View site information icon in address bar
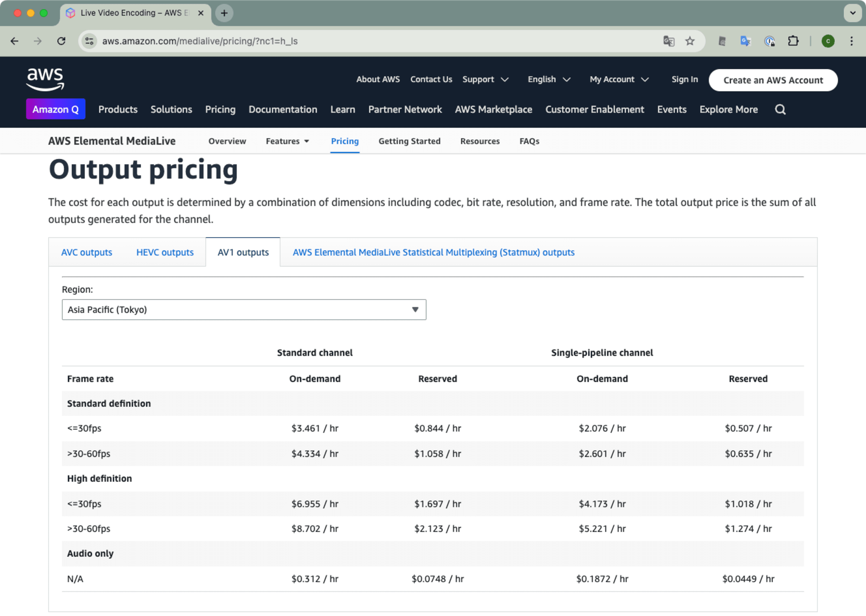The image size is (866, 616). 89,41
